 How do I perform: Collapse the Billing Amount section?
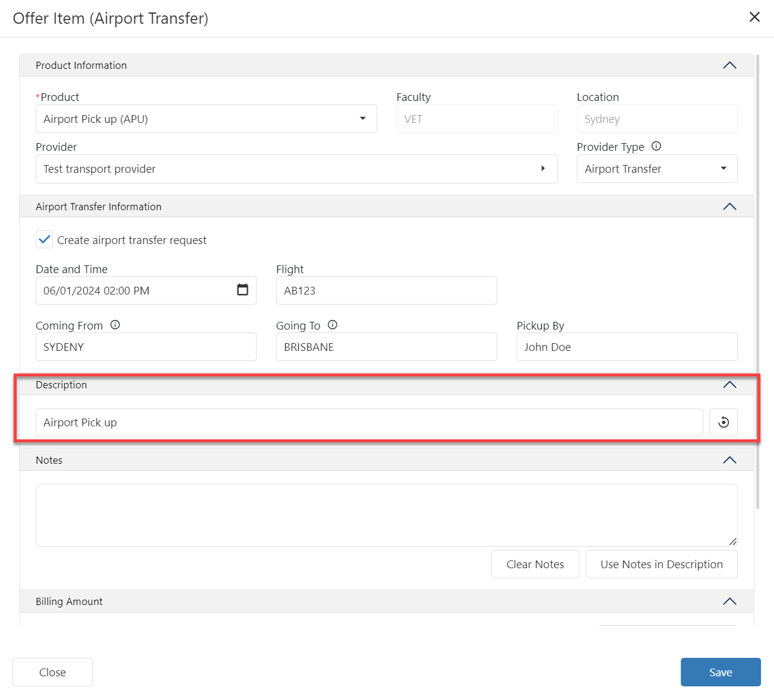click(x=729, y=601)
